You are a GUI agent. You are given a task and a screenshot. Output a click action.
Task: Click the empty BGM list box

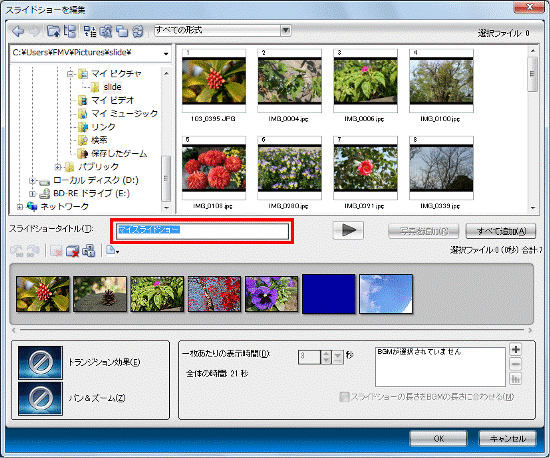440,366
